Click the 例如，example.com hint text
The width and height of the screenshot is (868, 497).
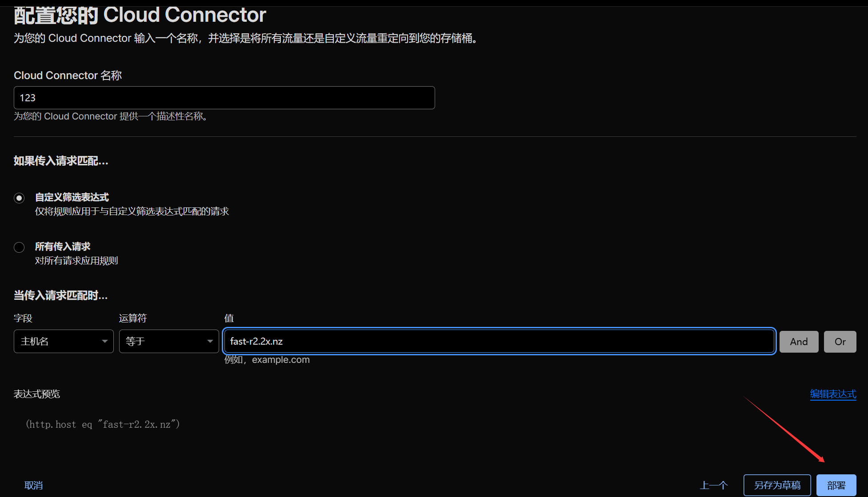coord(267,360)
